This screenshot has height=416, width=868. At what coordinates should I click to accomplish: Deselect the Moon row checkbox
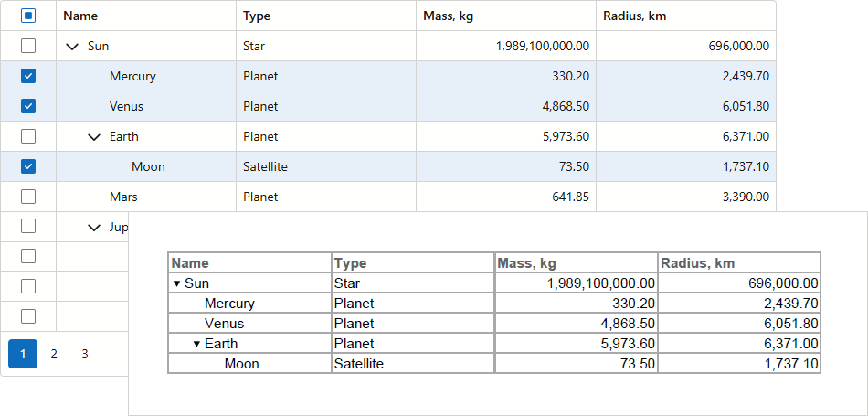point(28,166)
